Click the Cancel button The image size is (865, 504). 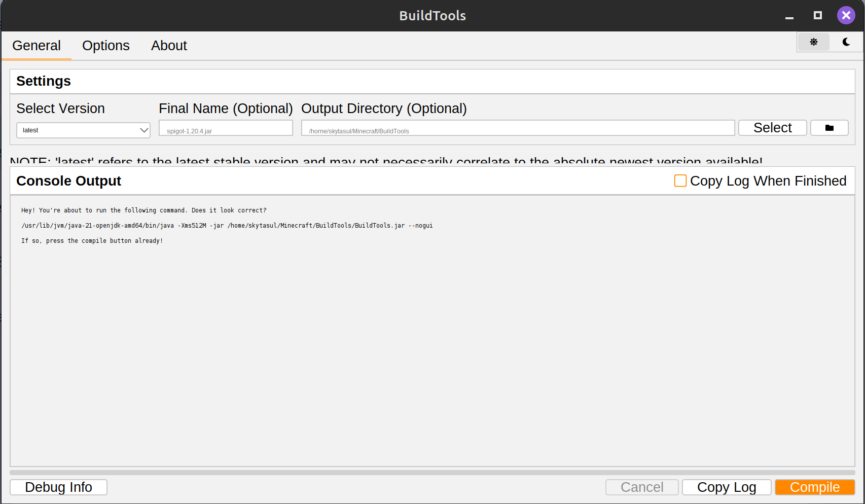pyautogui.click(x=641, y=487)
